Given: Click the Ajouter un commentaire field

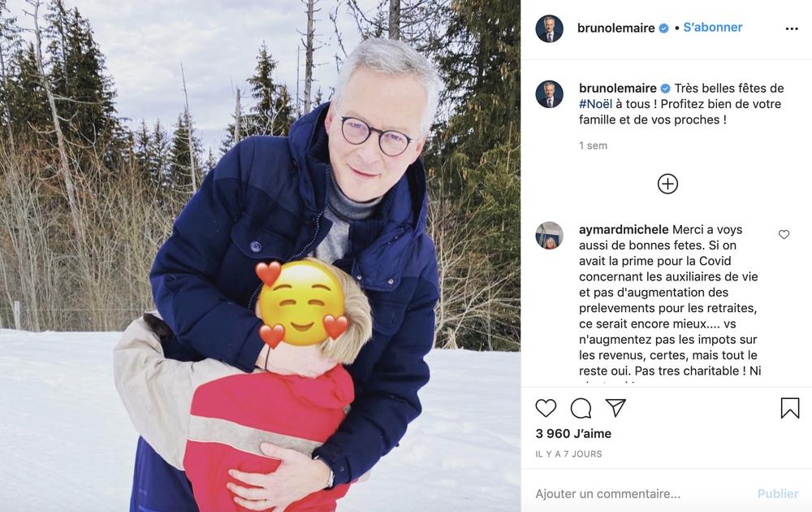Looking at the screenshot, I should (x=642, y=494).
